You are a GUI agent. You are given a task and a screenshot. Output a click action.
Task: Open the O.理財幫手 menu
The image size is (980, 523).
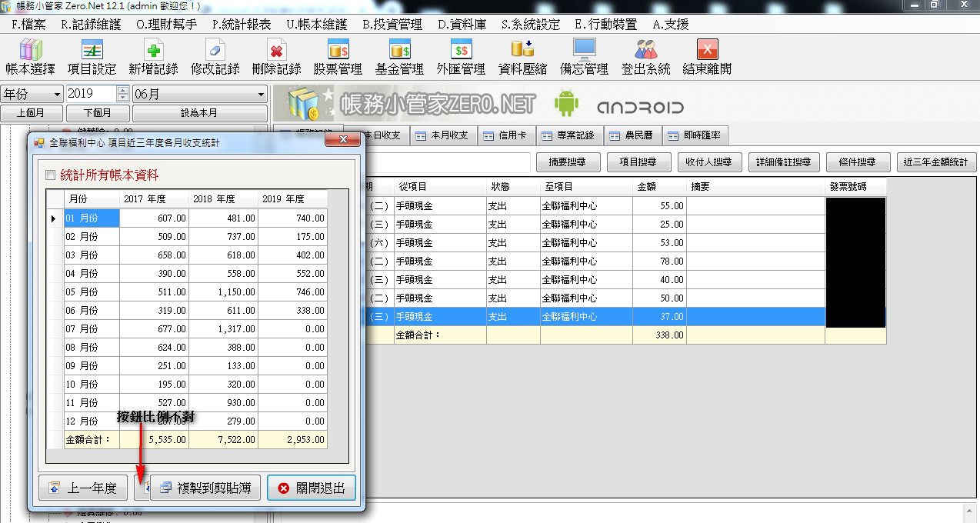click(166, 24)
